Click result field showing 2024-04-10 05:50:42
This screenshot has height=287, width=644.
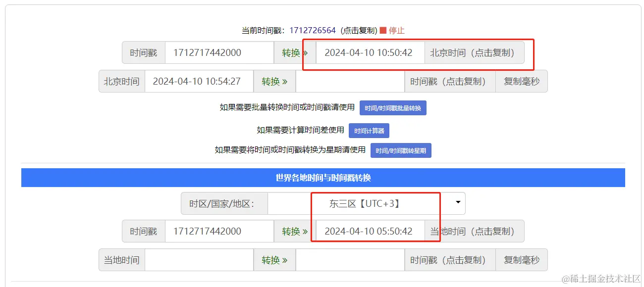pos(370,231)
